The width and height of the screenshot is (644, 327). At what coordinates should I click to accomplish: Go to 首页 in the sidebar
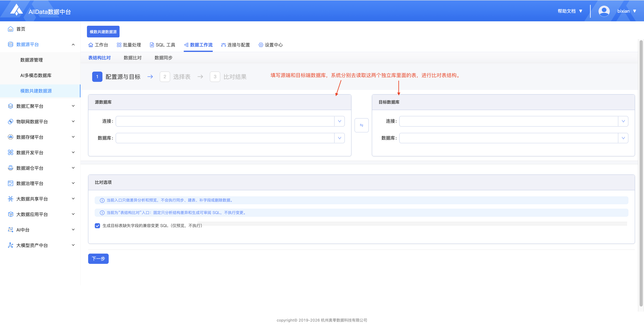pyautogui.click(x=21, y=29)
